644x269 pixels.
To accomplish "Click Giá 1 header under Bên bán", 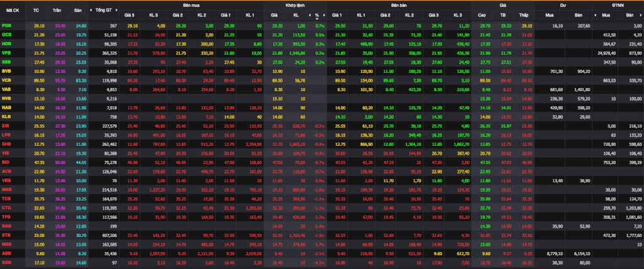I will [x=337, y=15].
